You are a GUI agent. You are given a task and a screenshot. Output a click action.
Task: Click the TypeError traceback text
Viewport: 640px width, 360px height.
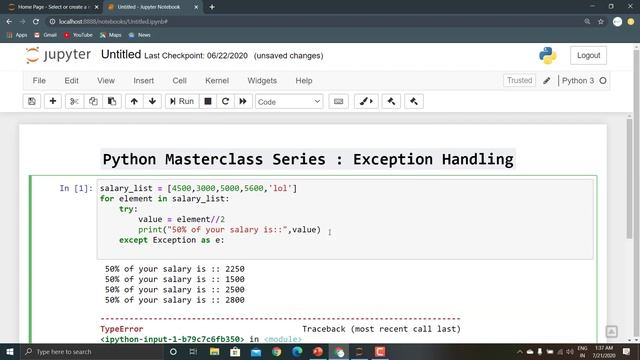pos(122,329)
